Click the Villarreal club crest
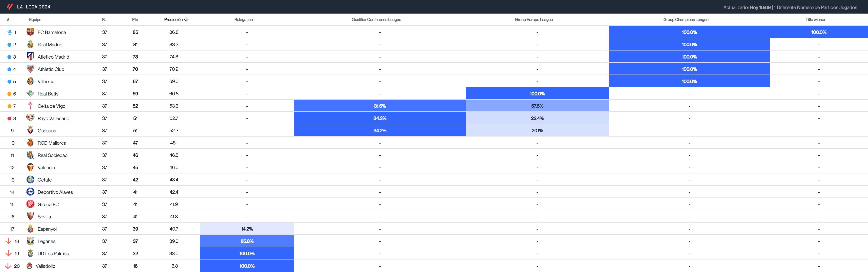This screenshot has height=272, width=868. pyautogui.click(x=30, y=81)
